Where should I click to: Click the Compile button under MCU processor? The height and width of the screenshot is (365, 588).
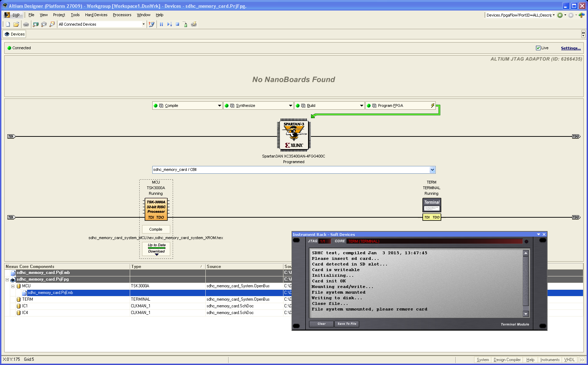156,229
